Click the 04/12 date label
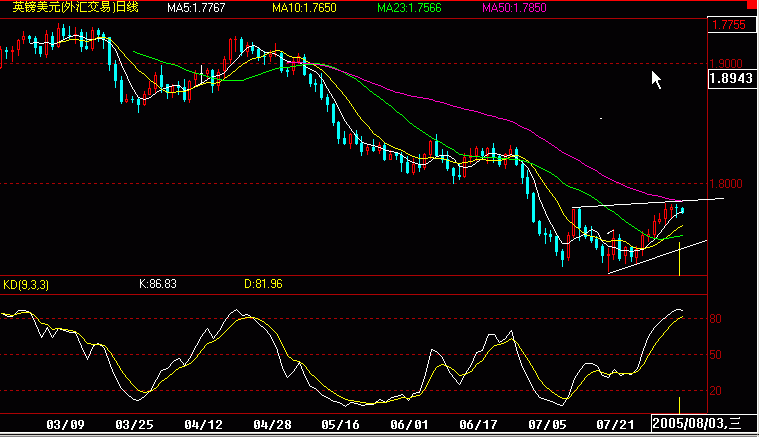This screenshot has height=437, width=759. pyautogui.click(x=203, y=425)
